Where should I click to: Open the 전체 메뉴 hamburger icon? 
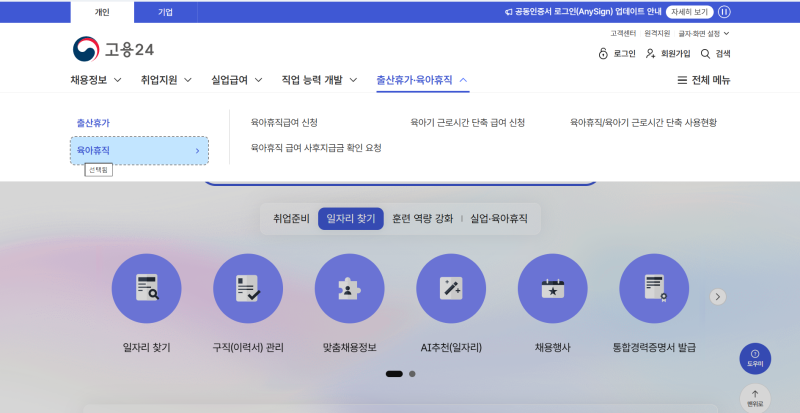click(682, 80)
